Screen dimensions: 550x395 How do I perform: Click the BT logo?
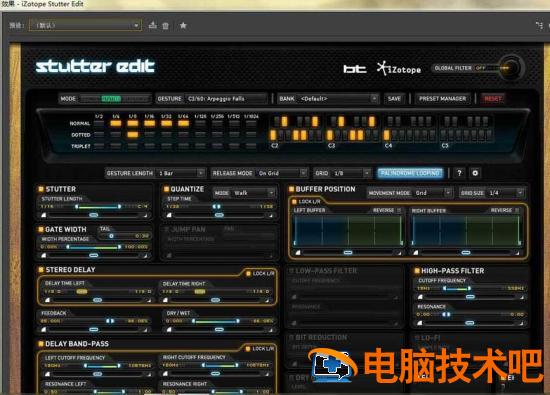point(355,69)
